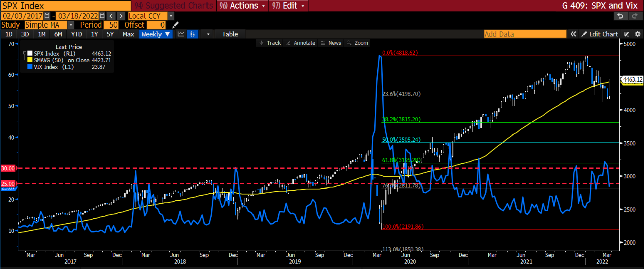Click the Edit Chart button
644x269 pixels.
pyautogui.click(x=600, y=34)
